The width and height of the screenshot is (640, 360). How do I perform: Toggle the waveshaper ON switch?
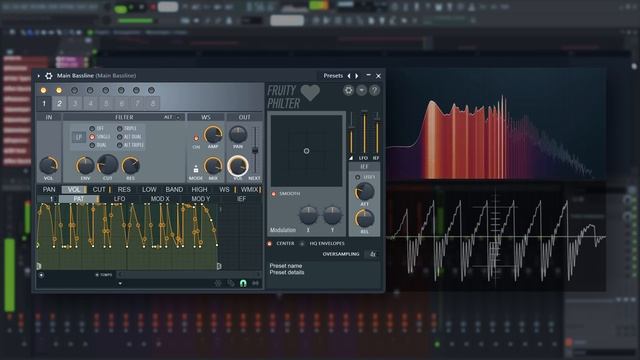[x=196, y=137]
